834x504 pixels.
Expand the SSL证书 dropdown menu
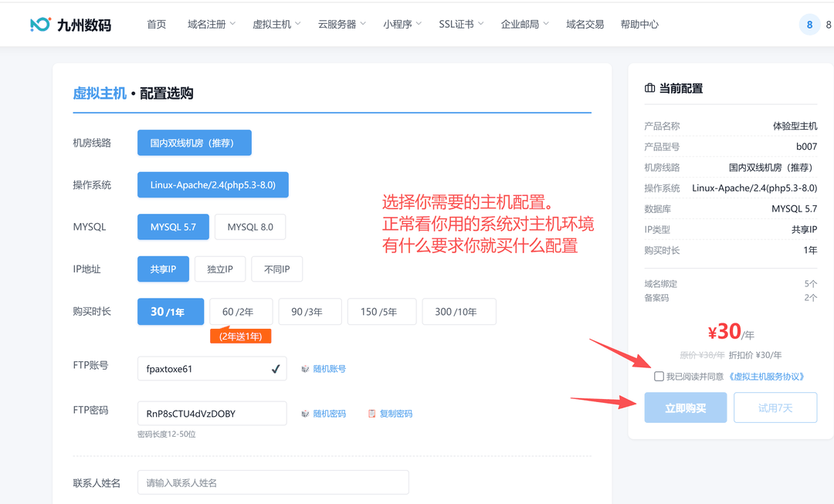[x=461, y=25]
